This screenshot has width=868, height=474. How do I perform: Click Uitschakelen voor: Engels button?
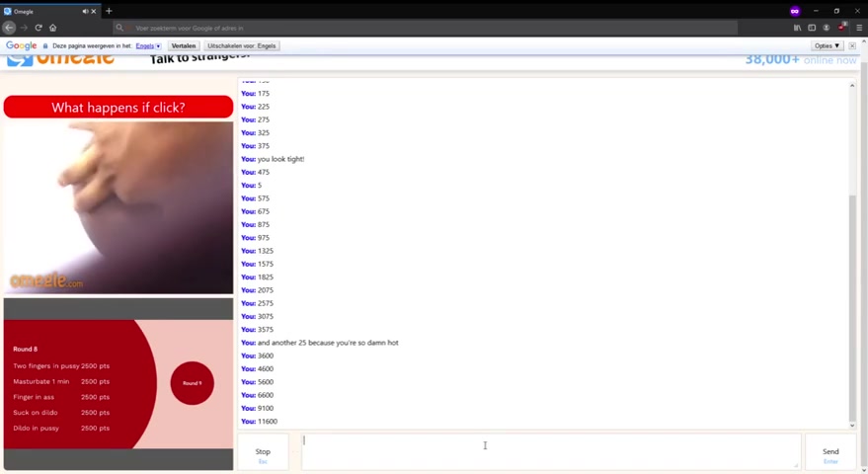[241, 46]
